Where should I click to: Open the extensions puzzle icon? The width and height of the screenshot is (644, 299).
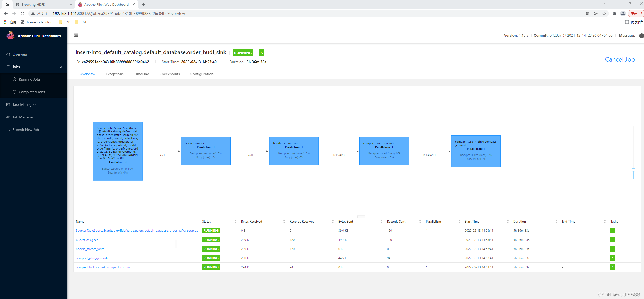coord(615,14)
